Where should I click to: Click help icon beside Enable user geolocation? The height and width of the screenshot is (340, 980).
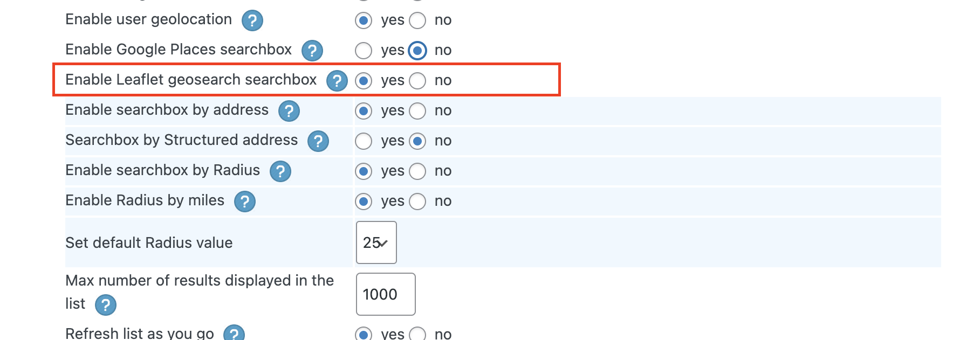click(252, 20)
